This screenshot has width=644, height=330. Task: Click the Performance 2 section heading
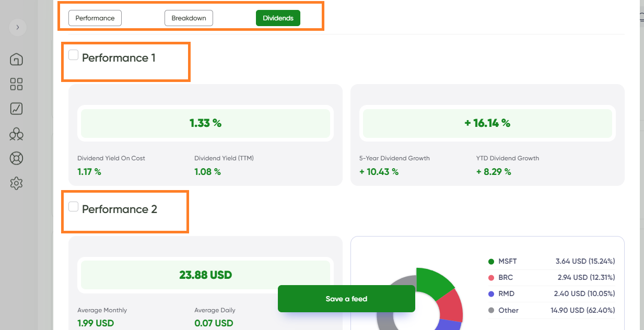119,209
